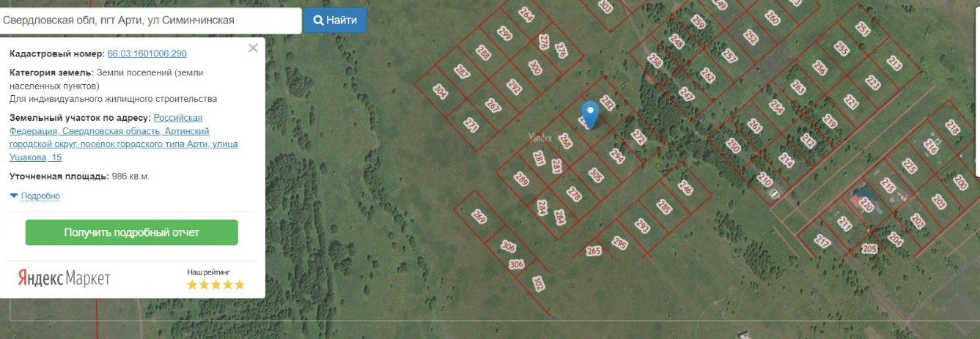Select parcel labeled 213 on map
980x339 pixels.
(x=894, y=64)
